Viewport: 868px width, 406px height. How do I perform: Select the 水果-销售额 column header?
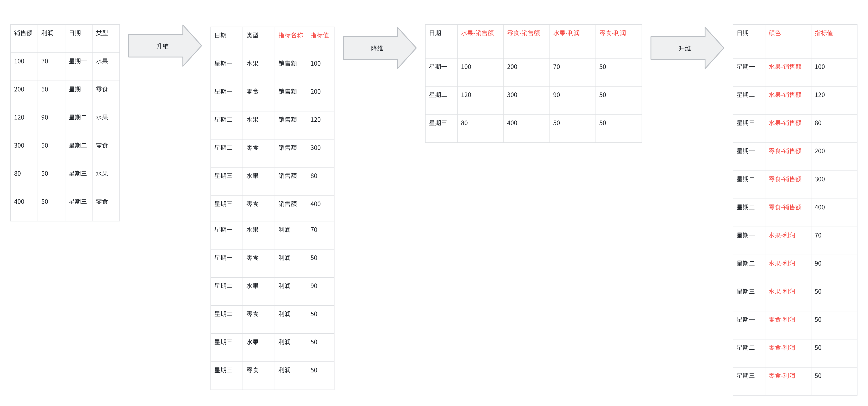click(x=477, y=33)
